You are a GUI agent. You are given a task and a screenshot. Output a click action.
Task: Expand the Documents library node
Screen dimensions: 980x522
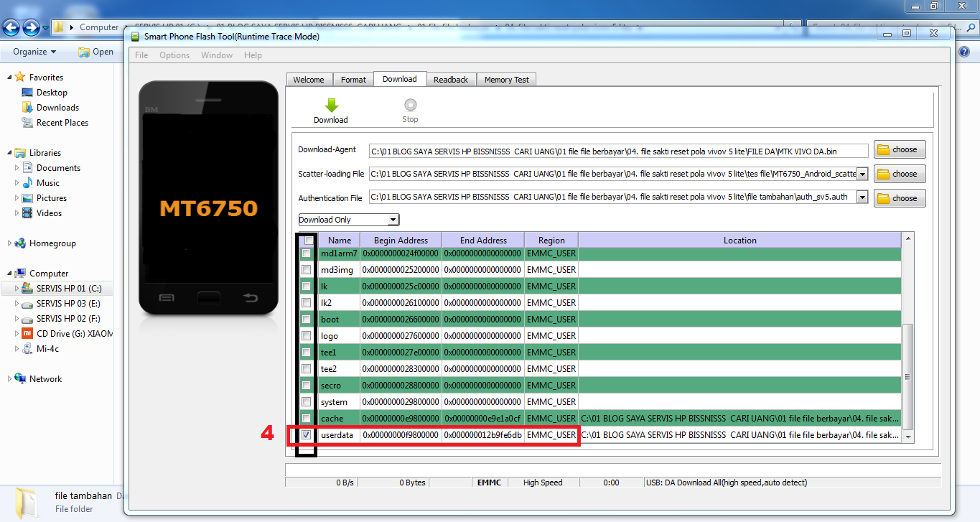pos(18,168)
